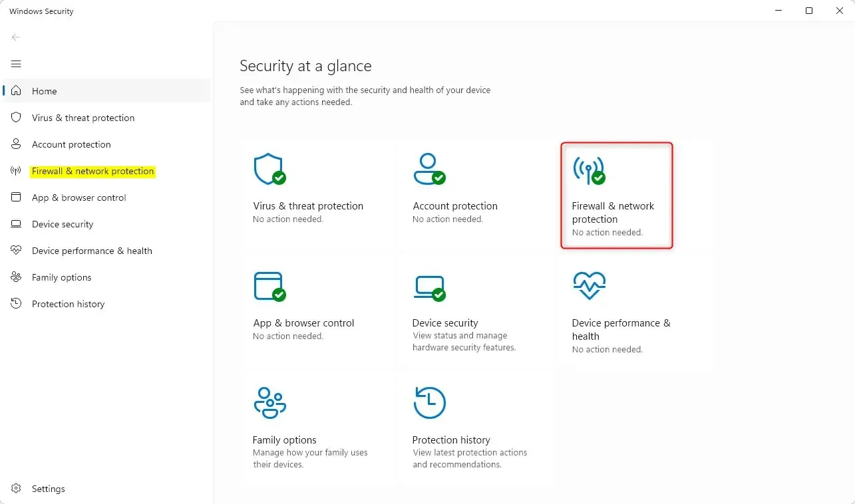
Task: Open Protection history from sidebar
Action: pyautogui.click(x=107, y=304)
